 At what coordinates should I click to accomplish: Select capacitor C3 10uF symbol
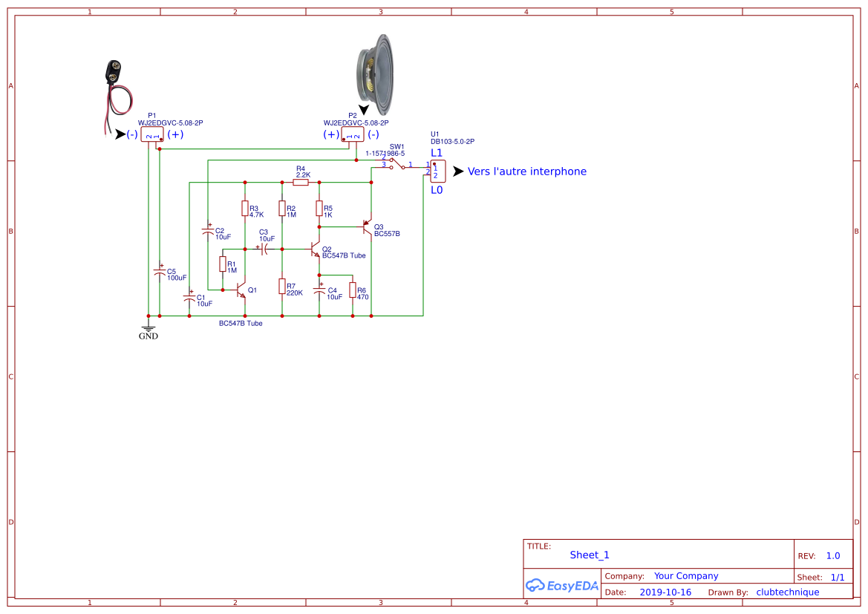tap(265, 247)
